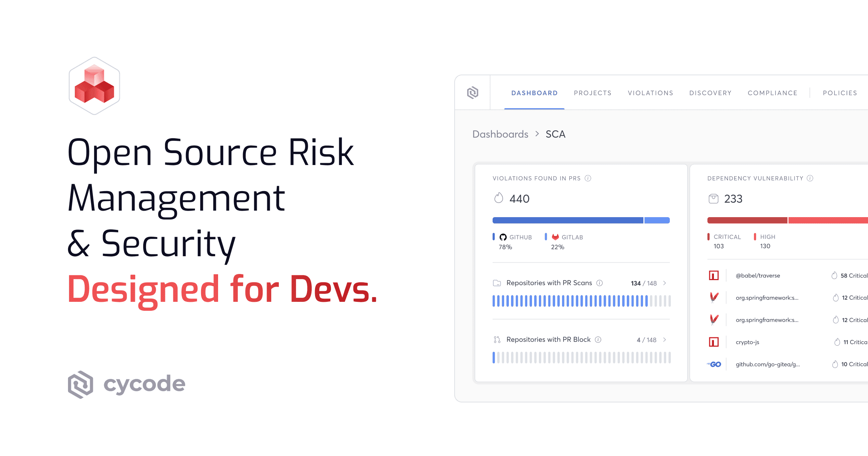The width and height of the screenshot is (868, 456).
Task: Click the npm icon for @babel/traverse
Action: coord(714,275)
